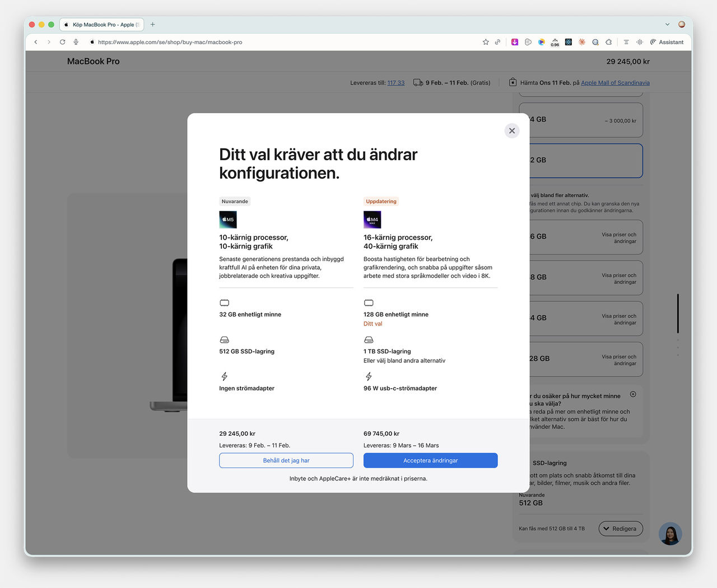Open a new tab with the plus button
Viewport: 717px width, 588px height.
[152, 24]
